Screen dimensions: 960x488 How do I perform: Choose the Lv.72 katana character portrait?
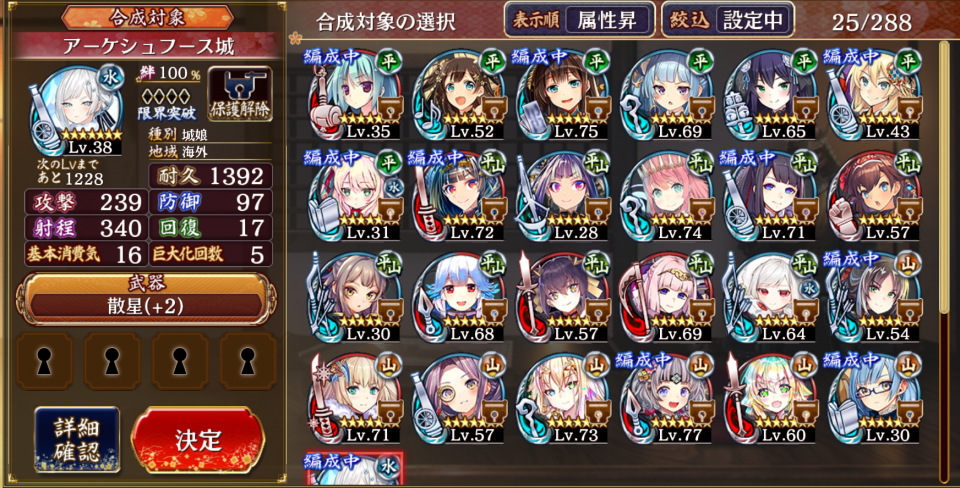[x=460, y=196]
